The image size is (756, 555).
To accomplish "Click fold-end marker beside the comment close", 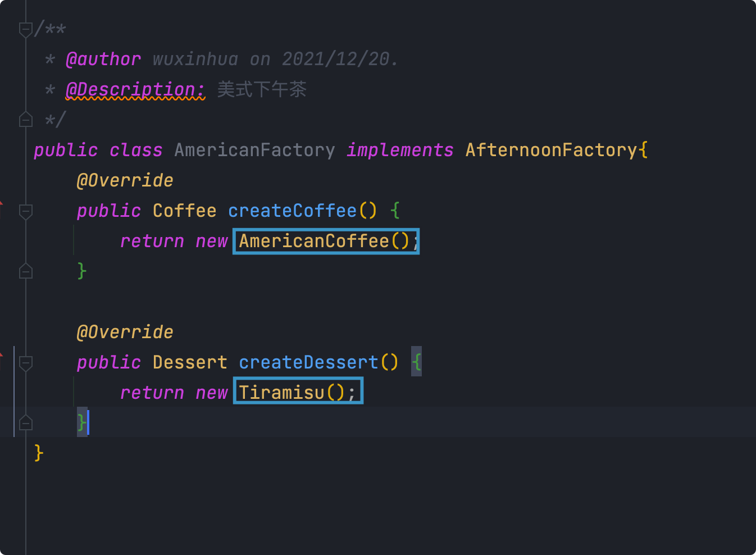I will point(26,119).
